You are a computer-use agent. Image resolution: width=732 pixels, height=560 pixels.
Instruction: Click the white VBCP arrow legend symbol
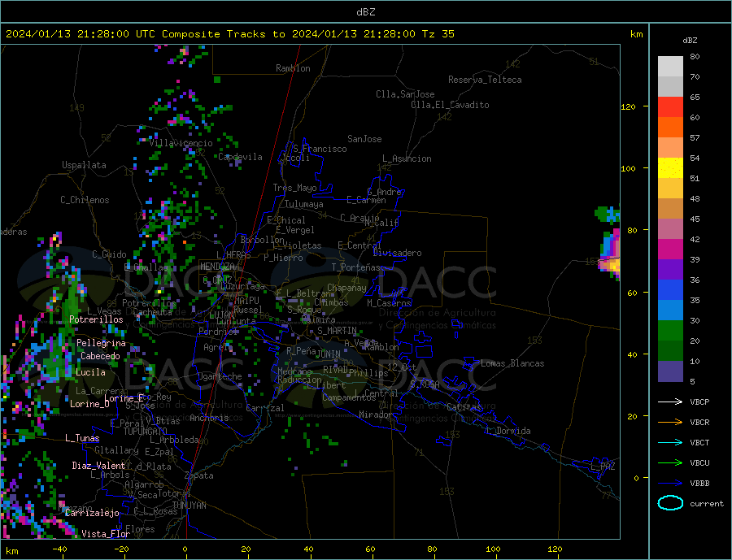coord(670,402)
